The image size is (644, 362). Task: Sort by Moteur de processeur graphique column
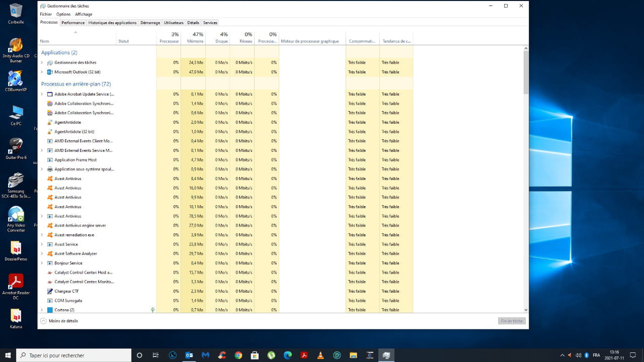coord(312,38)
